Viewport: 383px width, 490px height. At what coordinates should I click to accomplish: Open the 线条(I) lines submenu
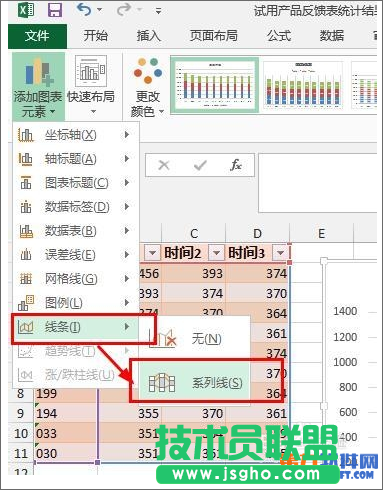tap(76, 327)
